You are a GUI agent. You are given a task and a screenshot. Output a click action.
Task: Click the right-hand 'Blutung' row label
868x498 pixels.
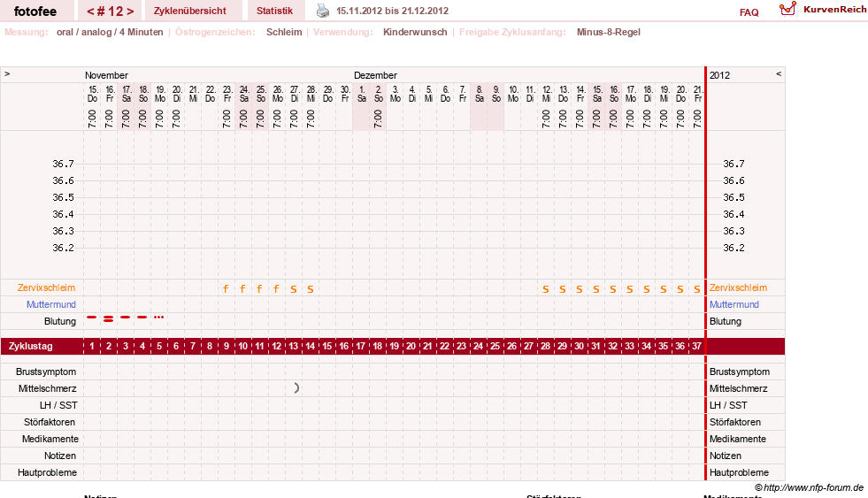[726, 321]
